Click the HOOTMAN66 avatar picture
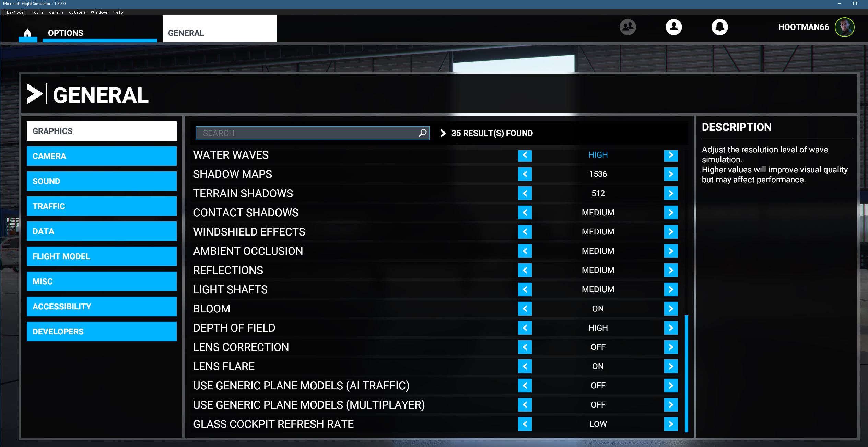868x447 pixels. pyautogui.click(x=844, y=27)
